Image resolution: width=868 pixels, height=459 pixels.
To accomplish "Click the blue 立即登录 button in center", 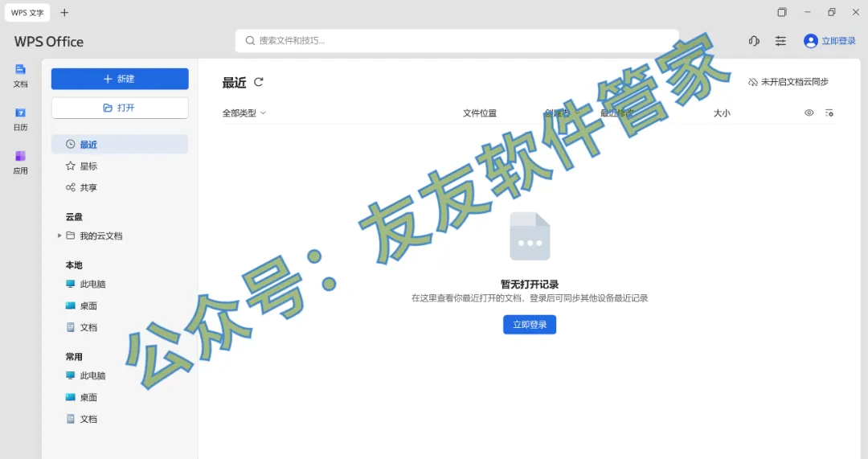I will coord(529,325).
